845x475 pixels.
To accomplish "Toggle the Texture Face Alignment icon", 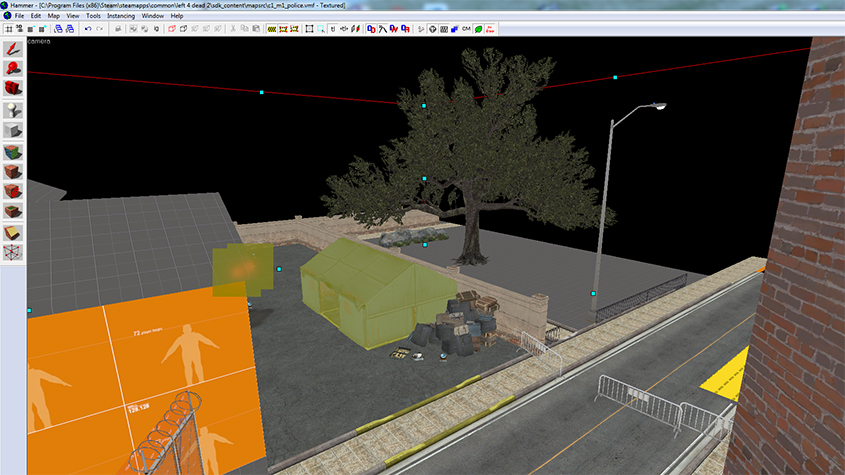I will 355,29.
